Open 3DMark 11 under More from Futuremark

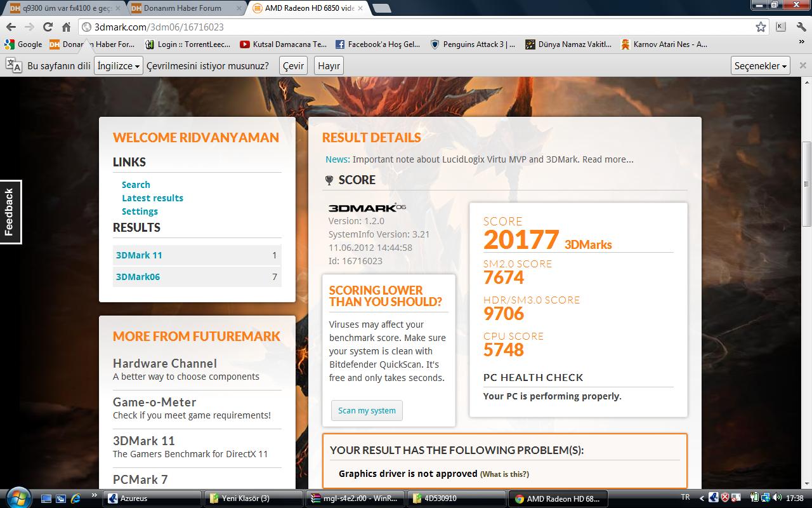click(x=144, y=441)
